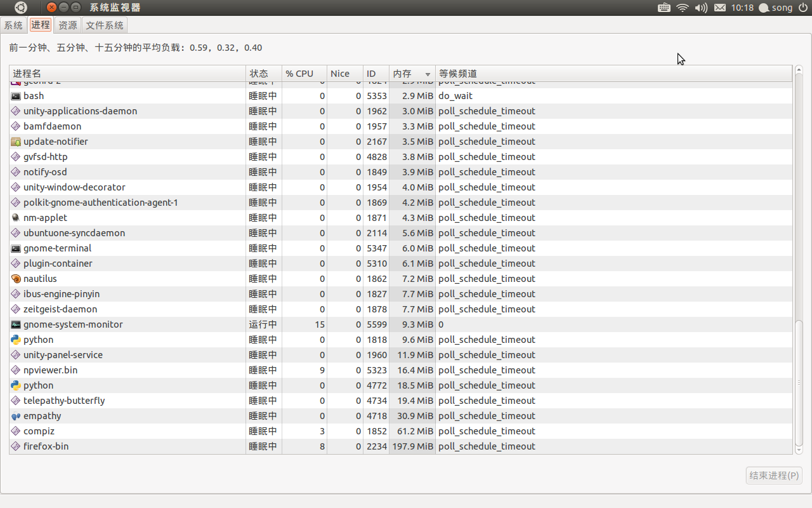Image resolution: width=812 pixels, height=508 pixels.
Task: Click the gnome-terminal process icon
Action: 16,248
